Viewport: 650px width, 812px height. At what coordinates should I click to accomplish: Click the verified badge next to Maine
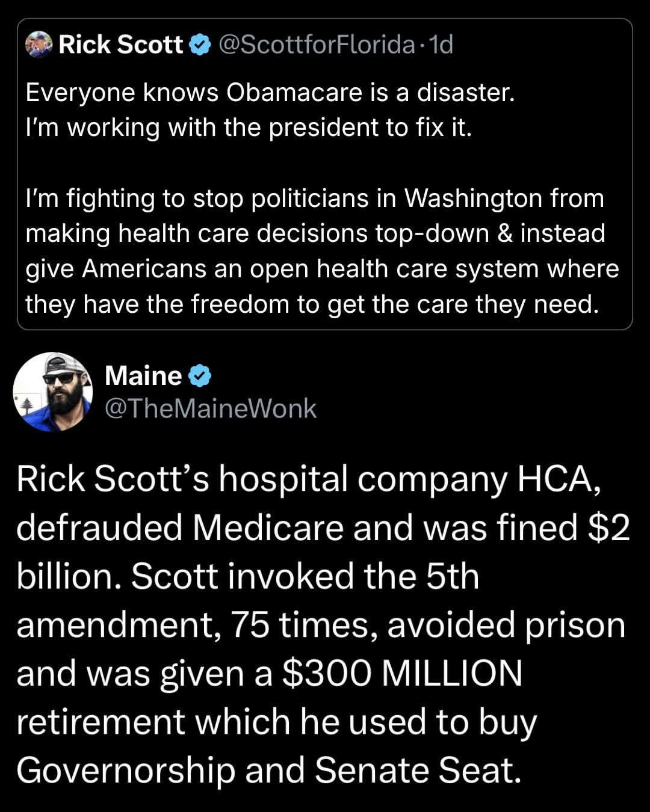tap(200, 376)
